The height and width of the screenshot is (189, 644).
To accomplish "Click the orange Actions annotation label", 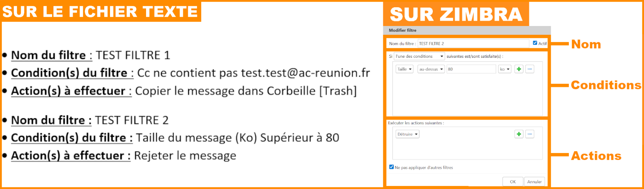I will [x=596, y=156].
